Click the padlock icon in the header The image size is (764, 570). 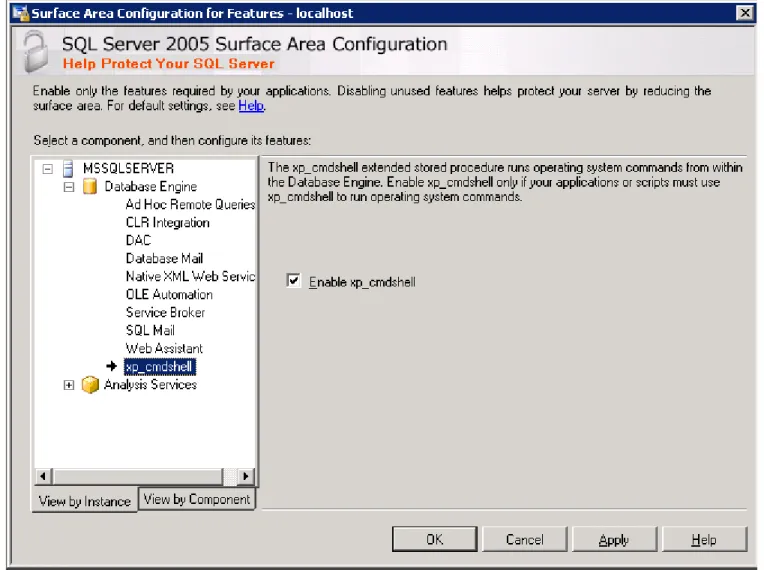(x=36, y=51)
